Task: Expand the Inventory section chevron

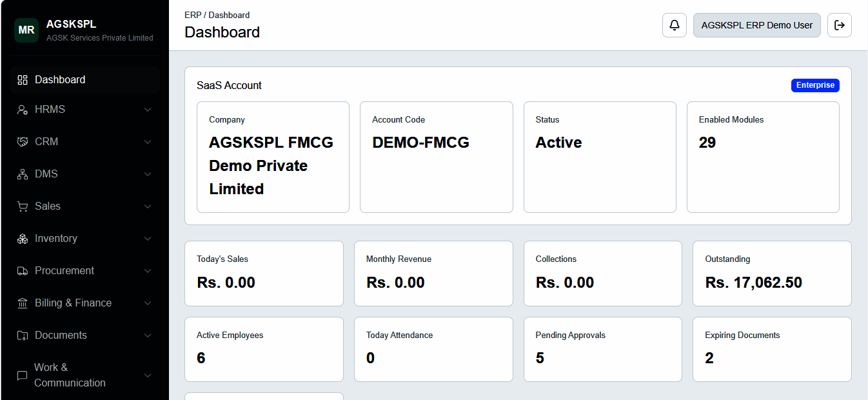Action: click(x=148, y=239)
